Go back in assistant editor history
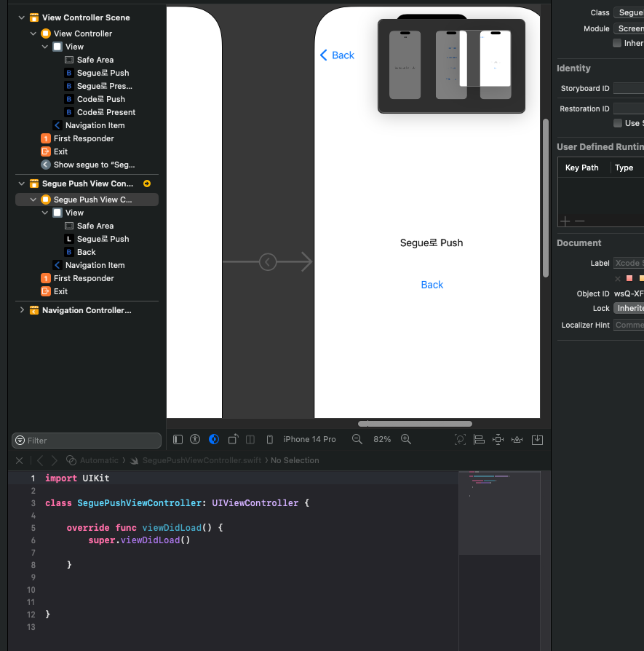Image resolution: width=644 pixels, height=651 pixels. [40, 460]
